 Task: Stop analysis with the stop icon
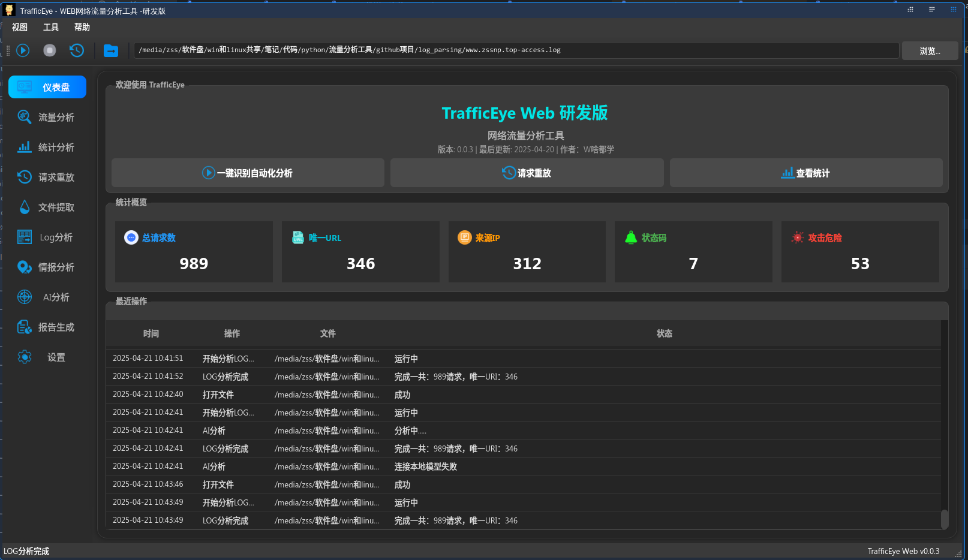coord(49,50)
